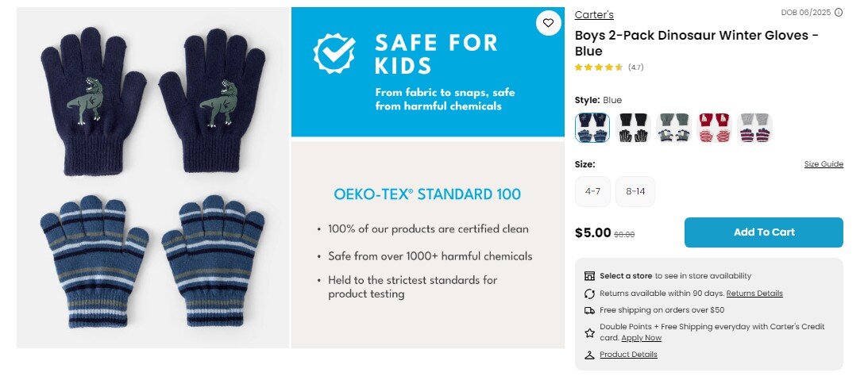Click the free shipping truck icon
The width and height of the screenshot is (868, 384).
589,310
